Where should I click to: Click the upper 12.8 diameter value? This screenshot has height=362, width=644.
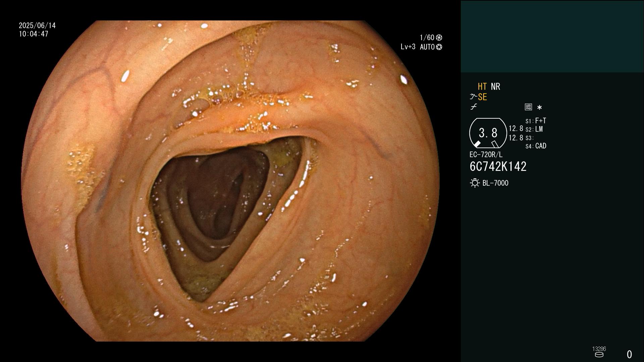[x=516, y=128]
